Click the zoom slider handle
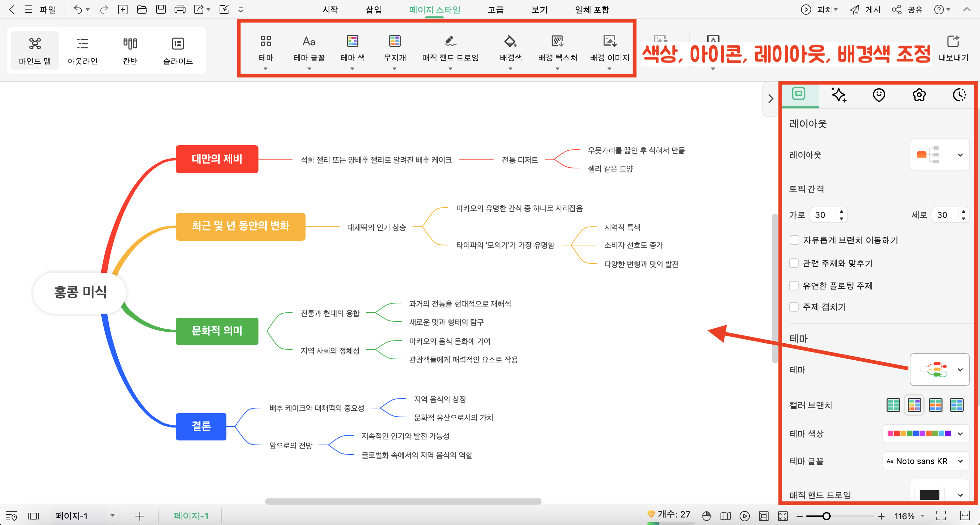 (826, 516)
